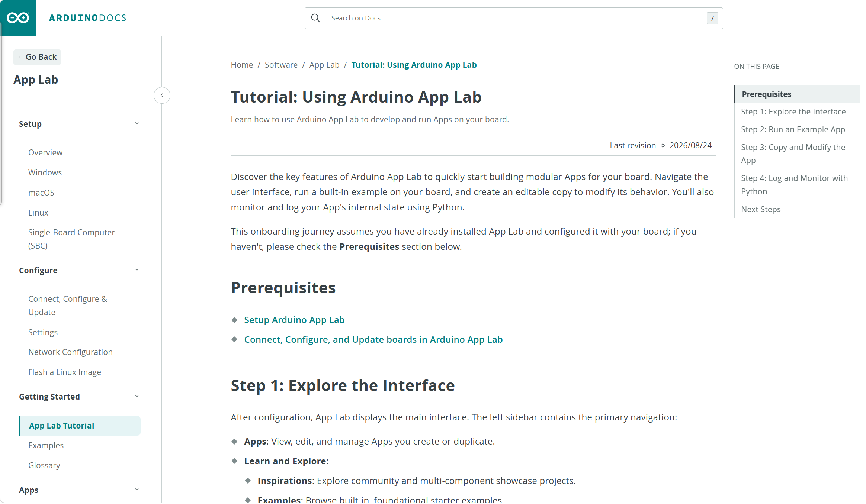The image size is (866, 504).
Task: Click the Configure section heading
Action: (x=38, y=271)
